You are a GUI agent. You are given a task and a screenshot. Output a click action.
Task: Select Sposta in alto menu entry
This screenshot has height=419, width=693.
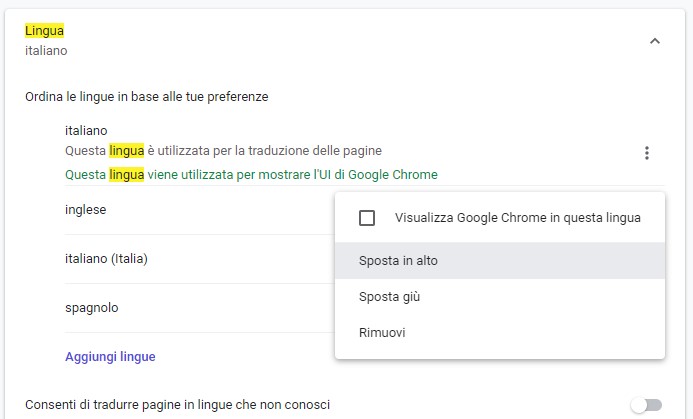(x=398, y=261)
